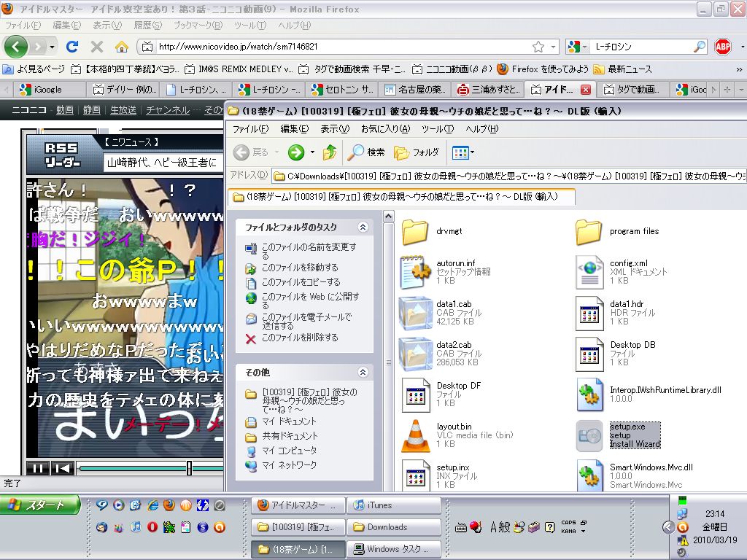Open the 最新ニュース bookmark feed
Screen dimensions: 747x560
point(622,69)
